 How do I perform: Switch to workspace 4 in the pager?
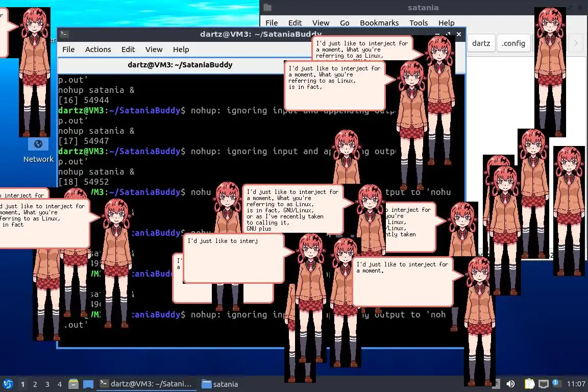[x=60, y=384]
